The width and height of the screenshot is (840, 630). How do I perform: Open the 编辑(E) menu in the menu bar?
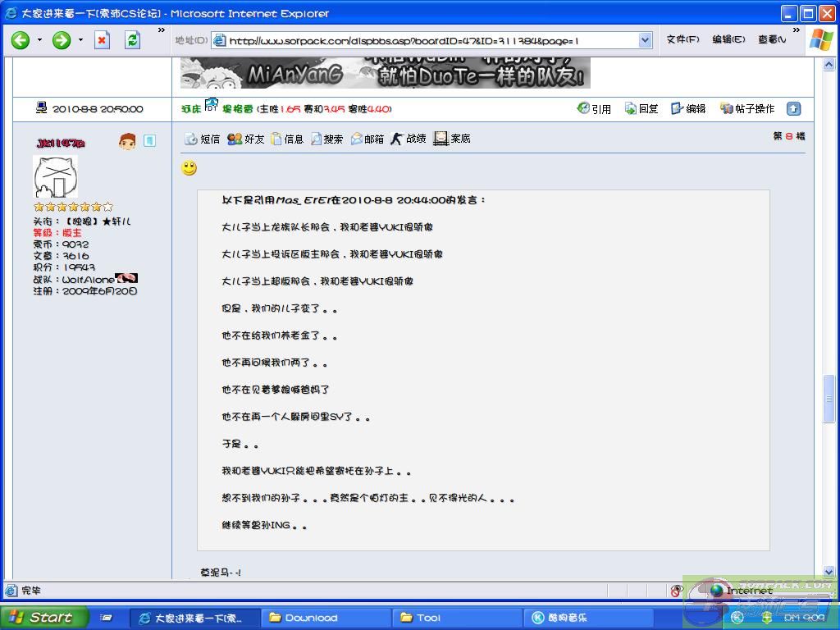click(x=728, y=39)
